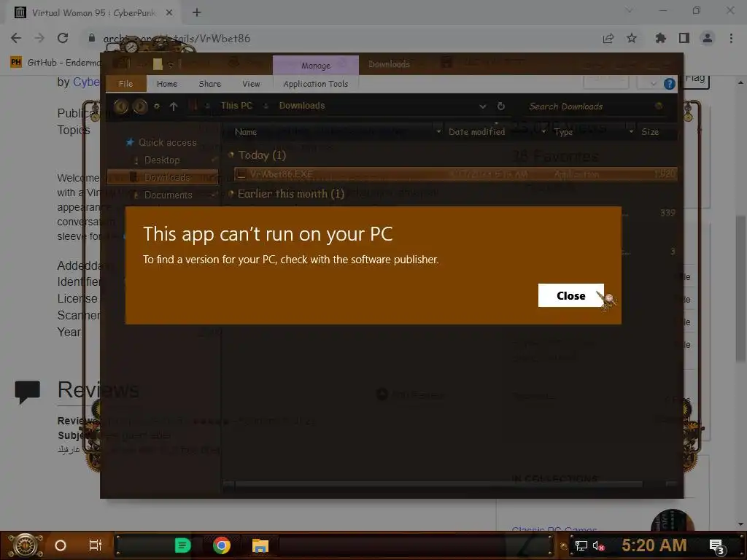The width and height of the screenshot is (747, 560).
Task: Open File Explorer from taskbar
Action: pos(260,545)
